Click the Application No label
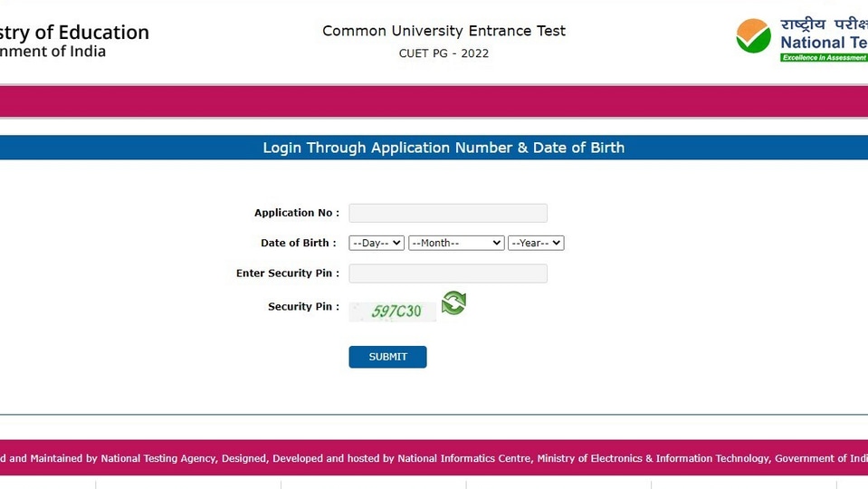Screen dimensions: 868x489 297,213
